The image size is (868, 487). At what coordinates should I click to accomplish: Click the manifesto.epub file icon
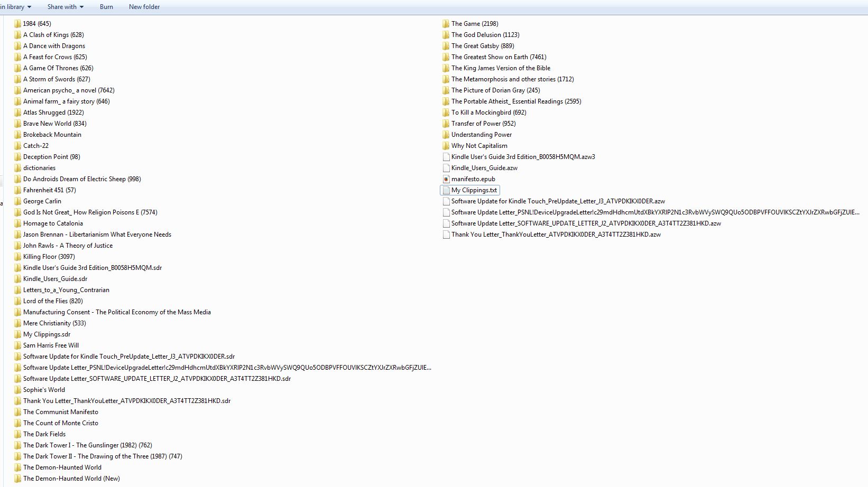pos(446,179)
